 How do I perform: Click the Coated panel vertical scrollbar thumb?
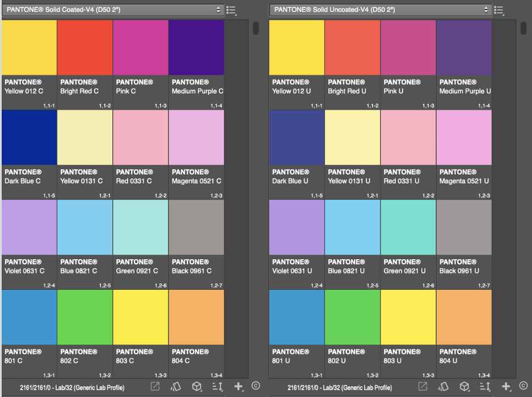point(256,28)
